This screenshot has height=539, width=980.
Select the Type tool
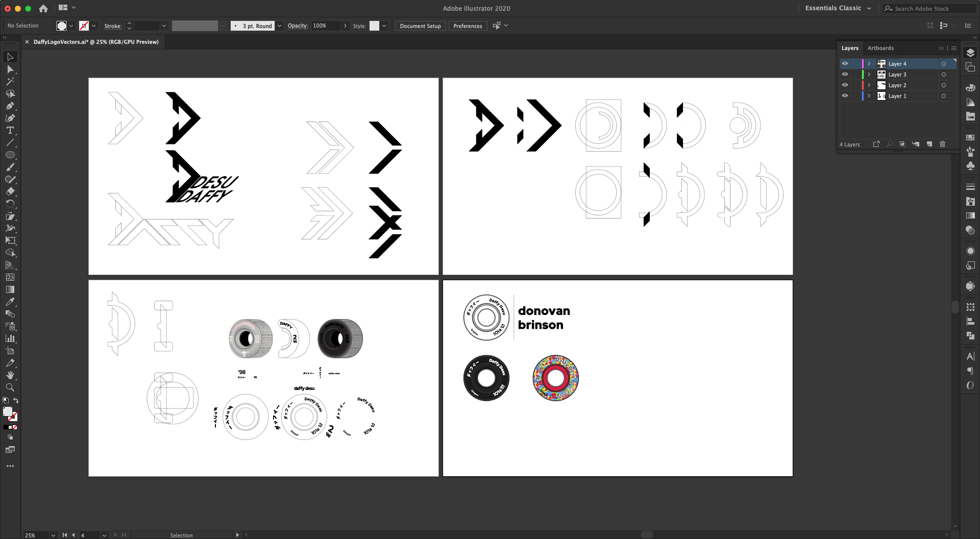coord(10,130)
